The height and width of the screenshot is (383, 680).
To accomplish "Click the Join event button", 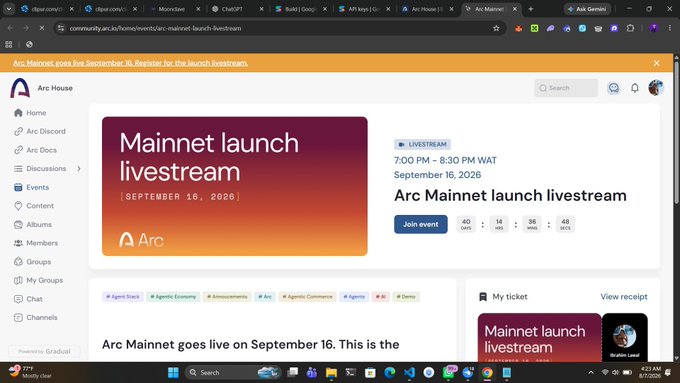I will (421, 224).
